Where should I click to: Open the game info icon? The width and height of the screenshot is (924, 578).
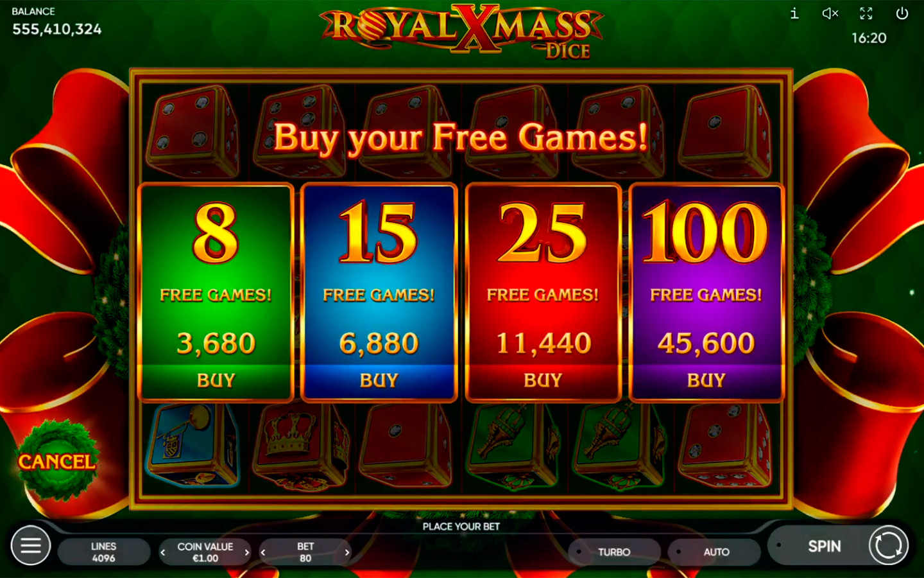pos(794,13)
